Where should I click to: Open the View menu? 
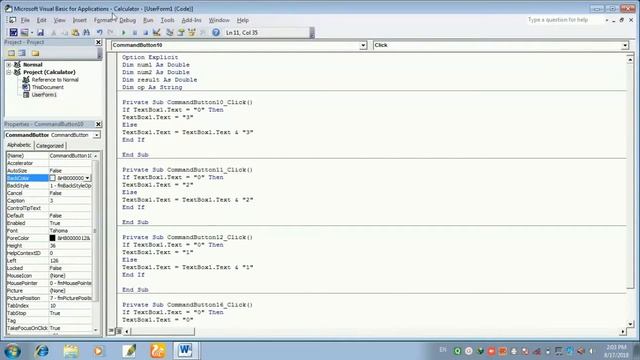click(60, 20)
